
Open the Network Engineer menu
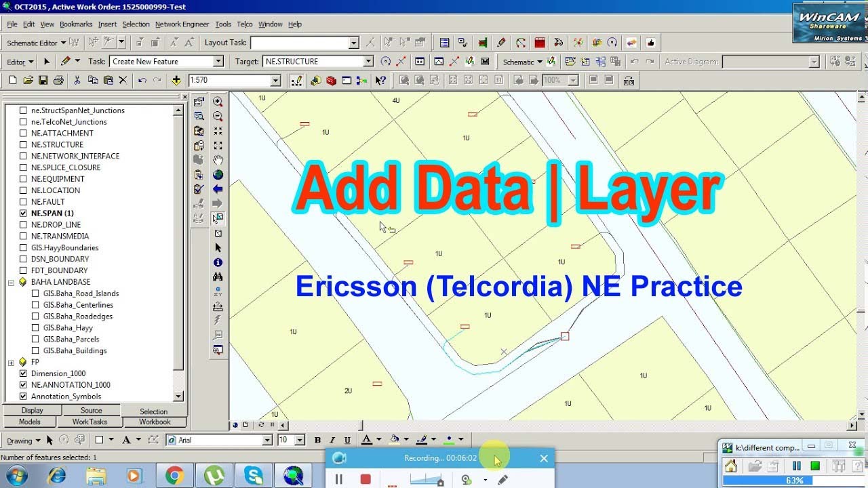pos(182,24)
